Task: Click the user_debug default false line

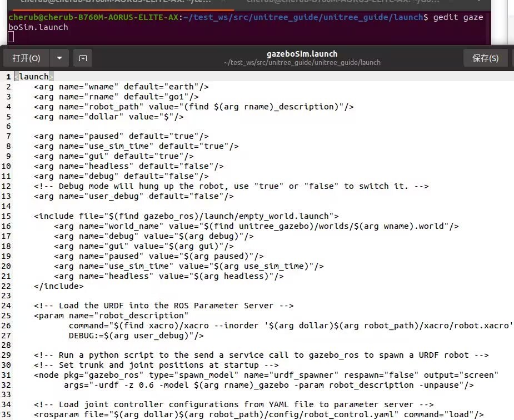Action: tap(133, 196)
